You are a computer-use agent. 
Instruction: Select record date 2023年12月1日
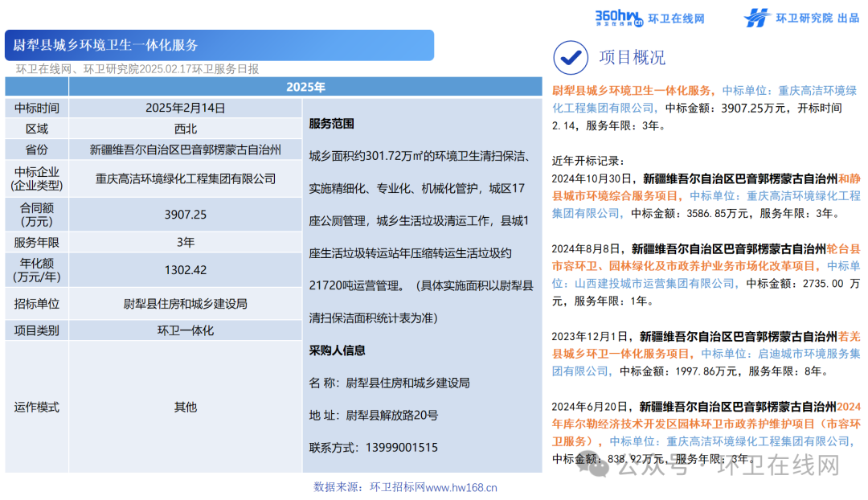point(590,337)
